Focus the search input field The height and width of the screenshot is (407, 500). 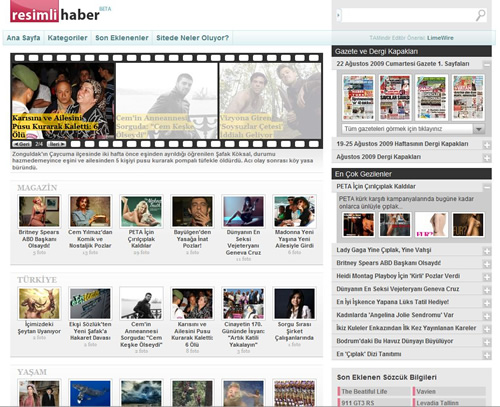(x=408, y=16)
